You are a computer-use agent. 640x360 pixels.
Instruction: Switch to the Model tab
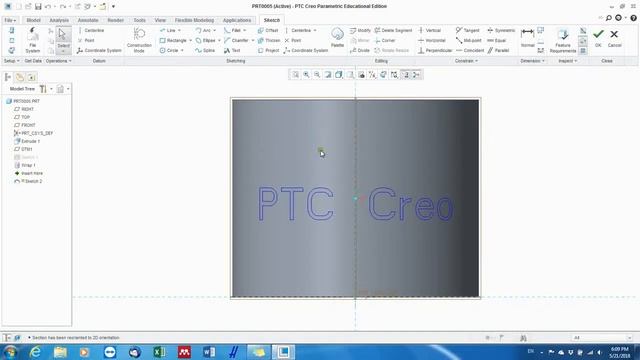click(33, 20)
